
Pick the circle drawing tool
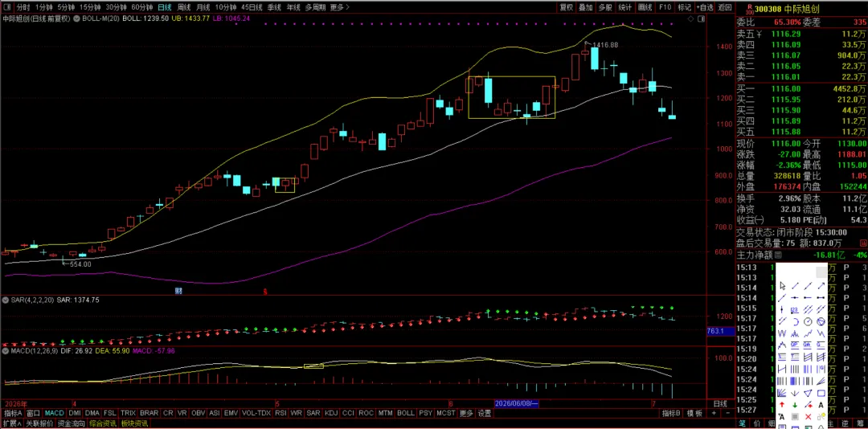pos(808,321)
